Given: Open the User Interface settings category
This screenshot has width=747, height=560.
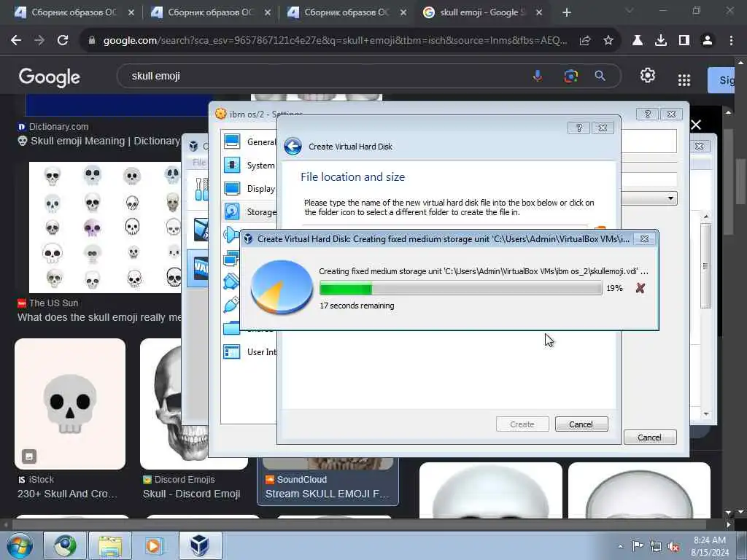Looking at the screenshot, I should click(x=249, y=352).
